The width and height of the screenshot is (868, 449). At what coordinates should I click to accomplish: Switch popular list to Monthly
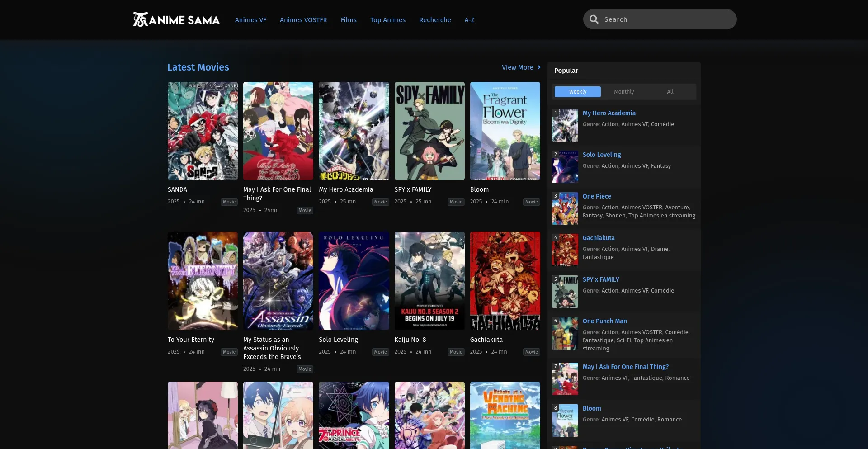(624, 92)
